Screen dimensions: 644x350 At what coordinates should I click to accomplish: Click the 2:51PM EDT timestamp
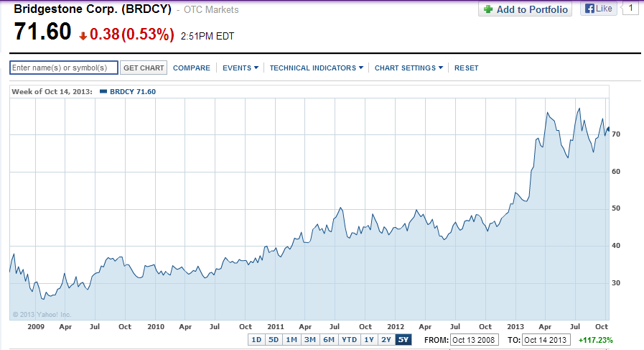coord(207,36)
